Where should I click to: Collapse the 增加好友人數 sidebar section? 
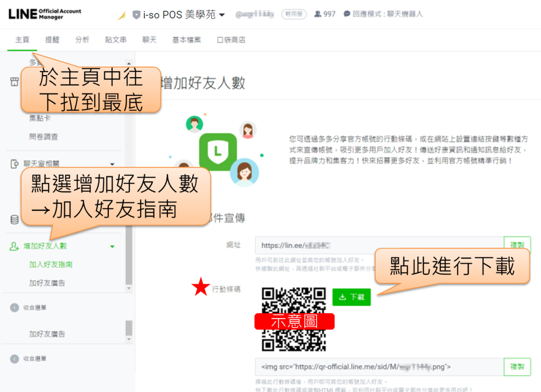pos(112,246)
